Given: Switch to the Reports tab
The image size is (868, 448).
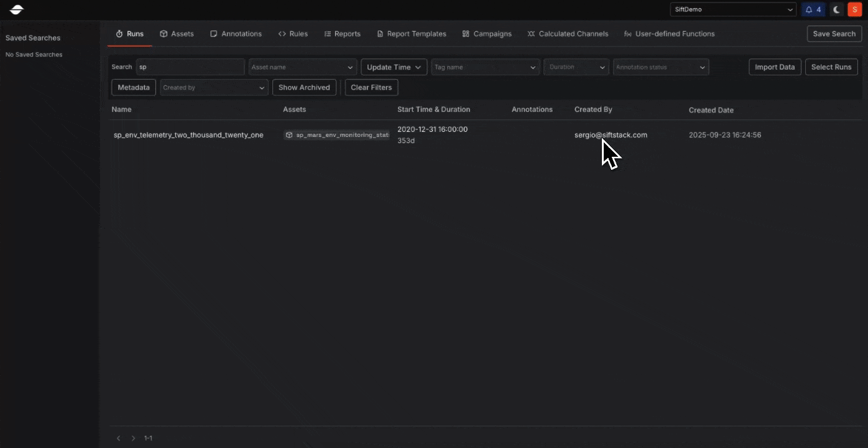Looking at the screenshot, I should [342, 34].
